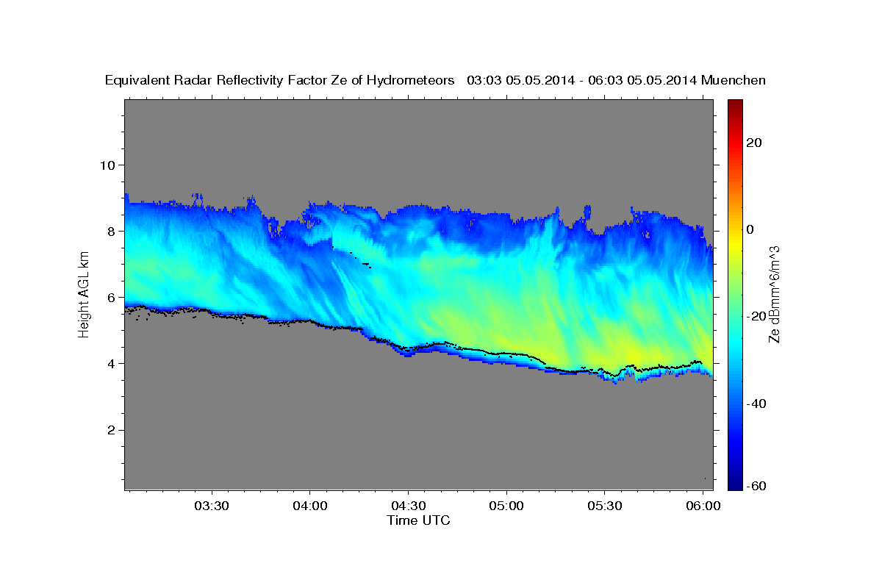Pick the dark blue bottom of the colorbar
882x588 pixels.
click(735, 485)
